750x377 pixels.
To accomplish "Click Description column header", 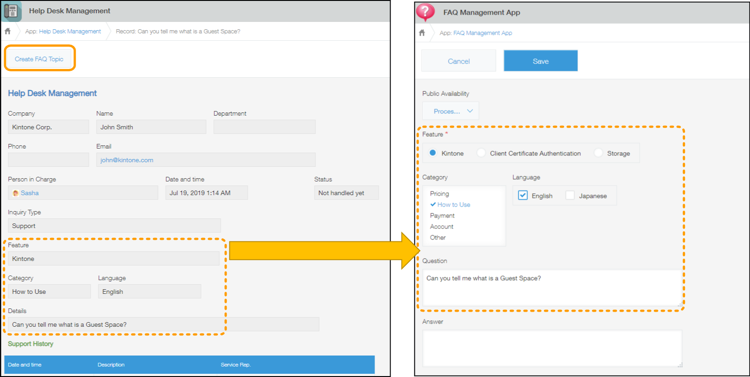I will click(111, 365).
